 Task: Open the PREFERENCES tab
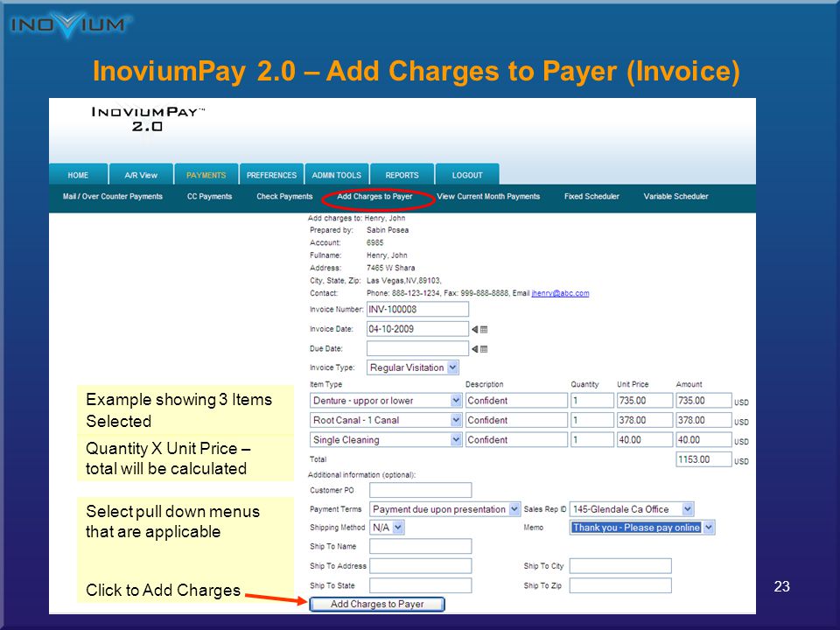click(x=271, y=175)
